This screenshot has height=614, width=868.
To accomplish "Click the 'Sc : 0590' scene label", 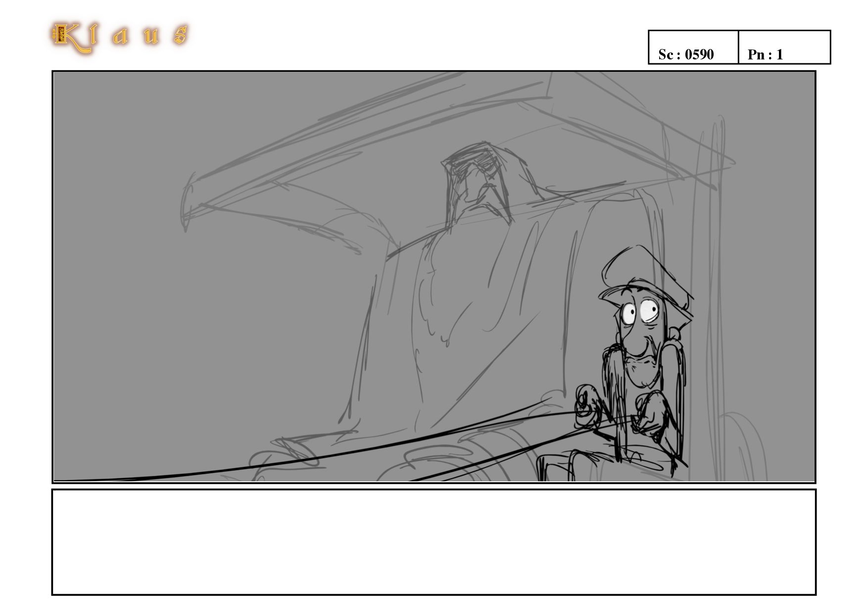I will coord(686,54).
